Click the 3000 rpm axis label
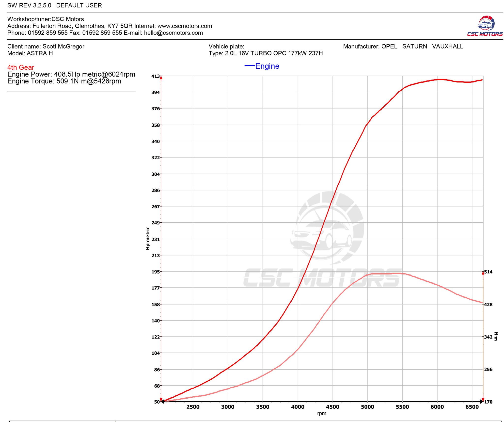Viewport: 504px width, 422px height. coord(228,407)
